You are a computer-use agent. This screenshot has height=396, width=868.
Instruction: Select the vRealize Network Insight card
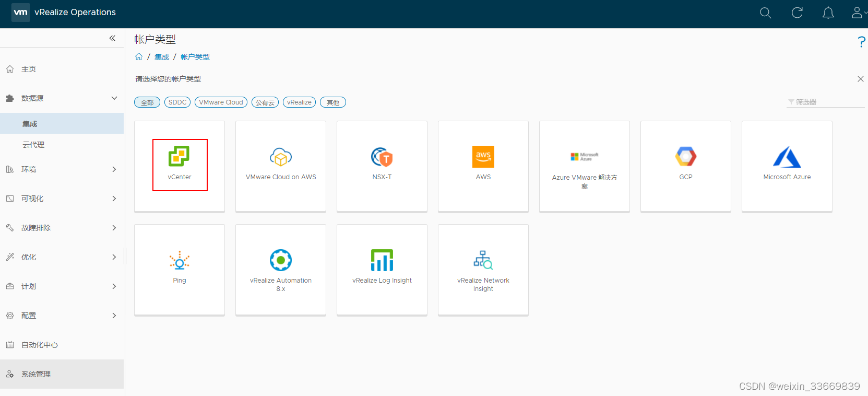coord(483,270)
